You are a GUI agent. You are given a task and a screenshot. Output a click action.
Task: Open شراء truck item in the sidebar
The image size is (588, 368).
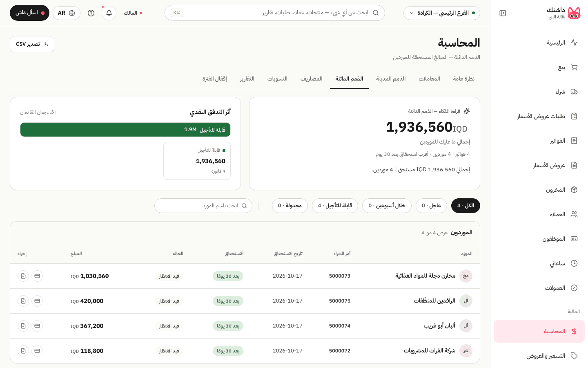coord(539,92)
